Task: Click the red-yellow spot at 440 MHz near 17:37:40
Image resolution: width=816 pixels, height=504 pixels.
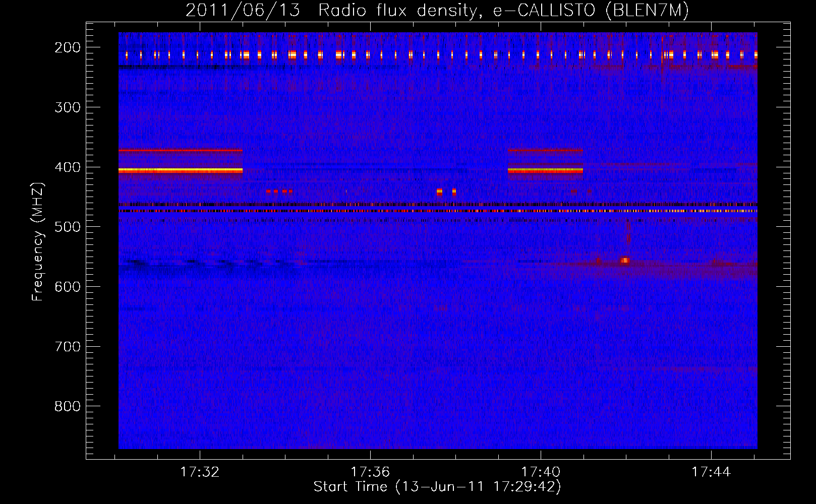Action: 439,192
